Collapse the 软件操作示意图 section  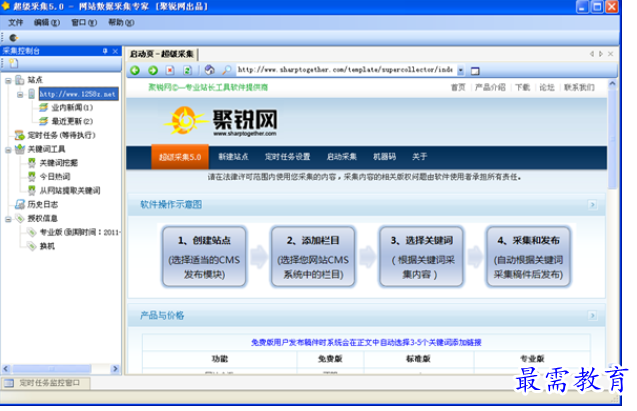pyautogui.click(x=593, y=205)
